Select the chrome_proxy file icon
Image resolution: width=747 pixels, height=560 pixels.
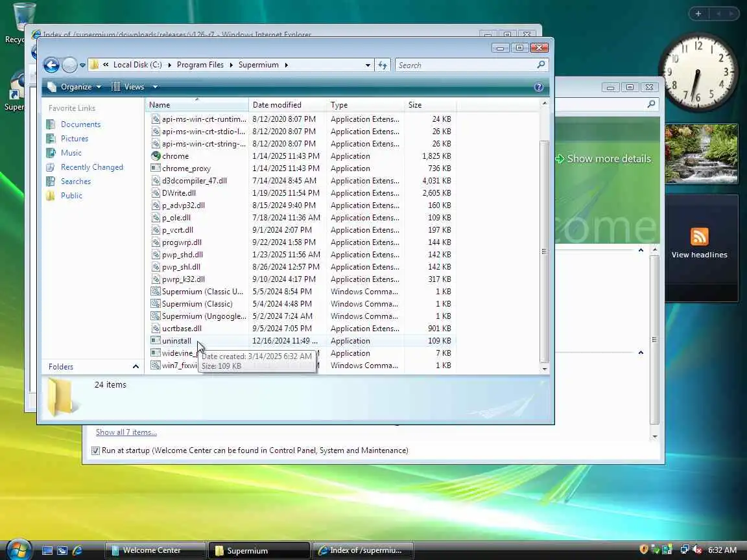click(156, 168)
